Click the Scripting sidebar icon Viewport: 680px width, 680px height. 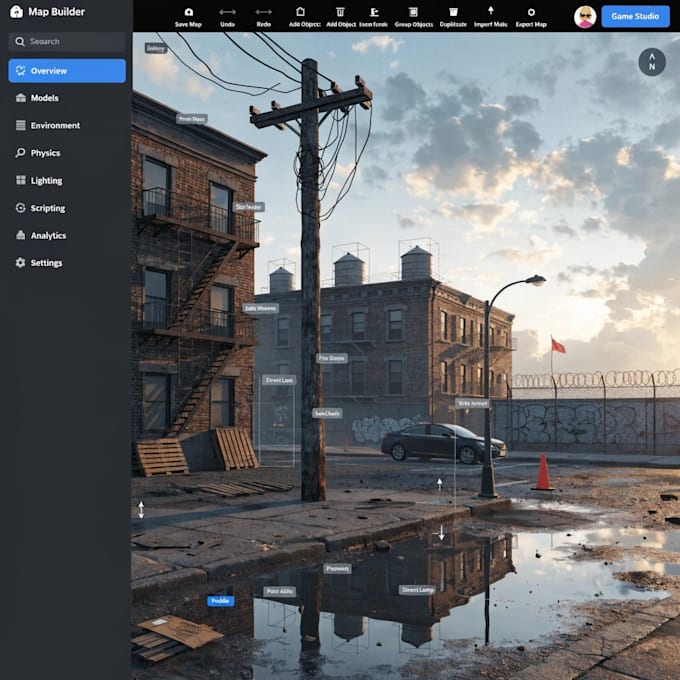20,208
